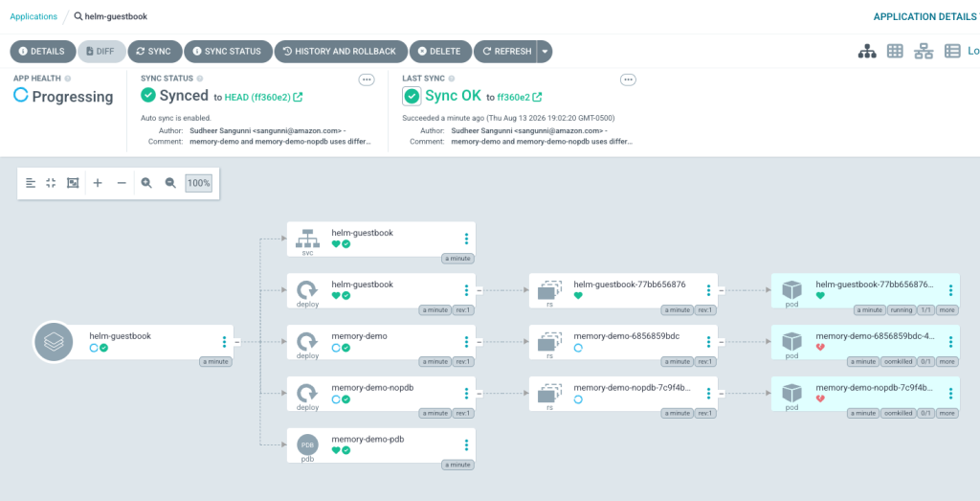
Task: Click memory-demo-nopdb-7c9f4b replicaset icon
Action: [549, 394]
